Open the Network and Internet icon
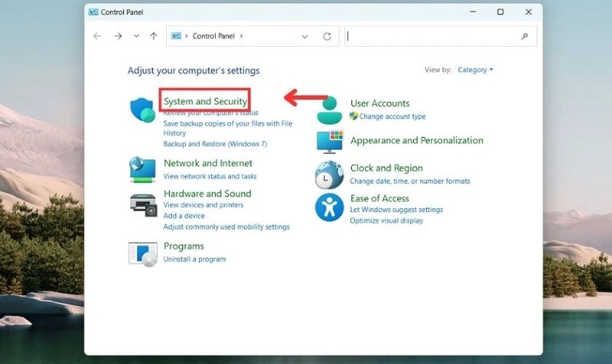 [142, 169]
